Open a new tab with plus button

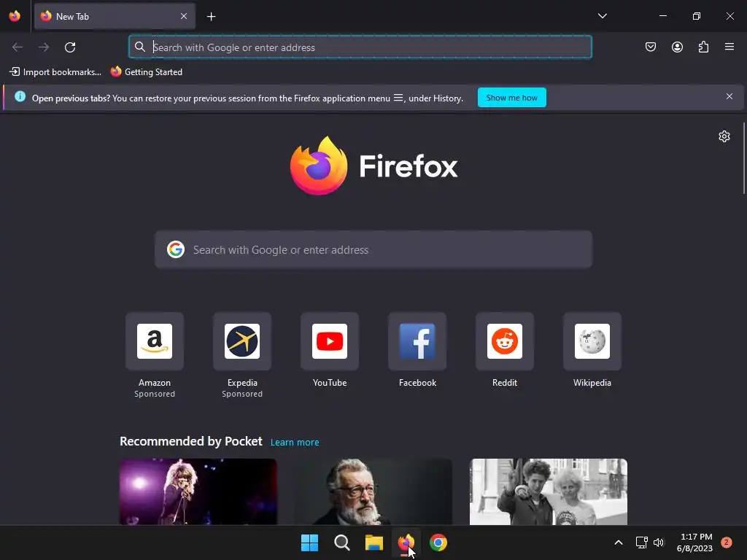(x=211, y=17)
